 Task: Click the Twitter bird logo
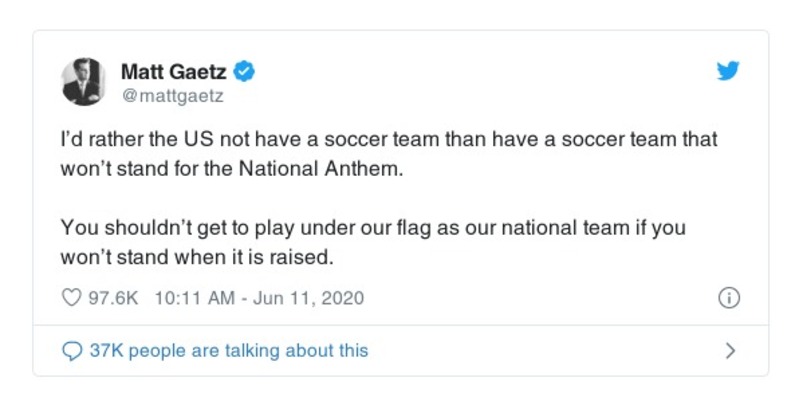point(728,71)
